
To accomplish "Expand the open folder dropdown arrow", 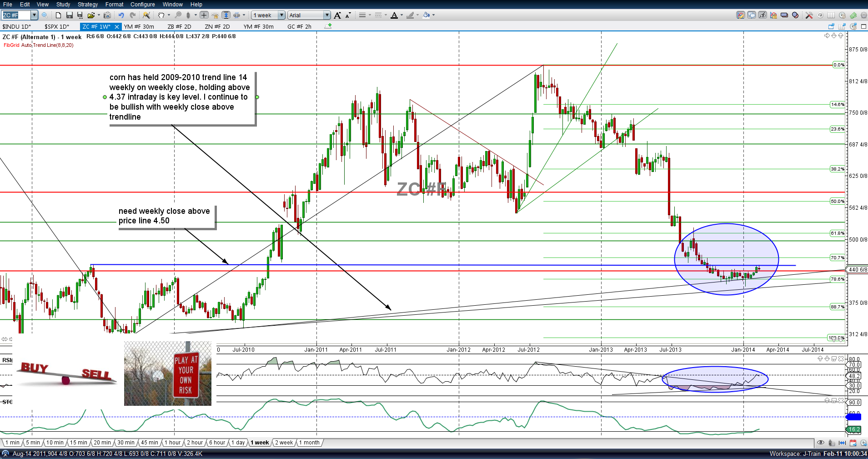I will point(99,15).
